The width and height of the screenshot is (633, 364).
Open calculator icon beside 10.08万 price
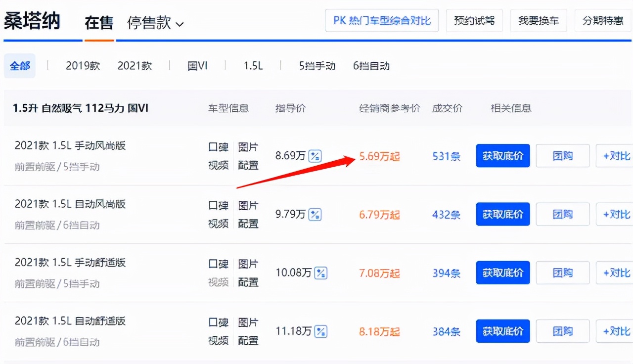point(321,273)
